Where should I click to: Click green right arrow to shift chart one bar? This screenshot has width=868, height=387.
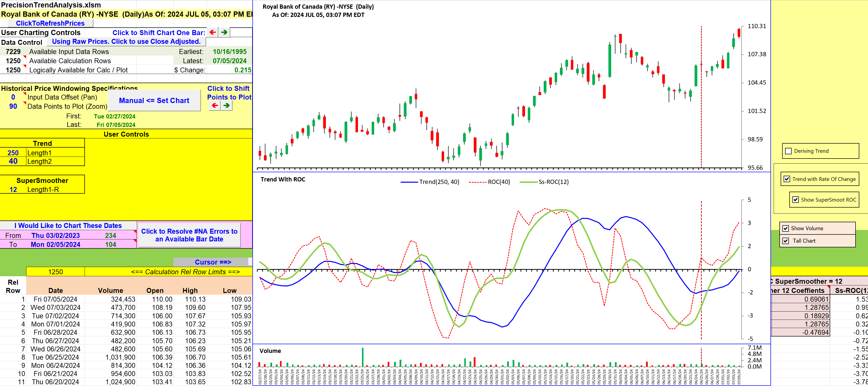pyautogui.click(x=225, y=32)
